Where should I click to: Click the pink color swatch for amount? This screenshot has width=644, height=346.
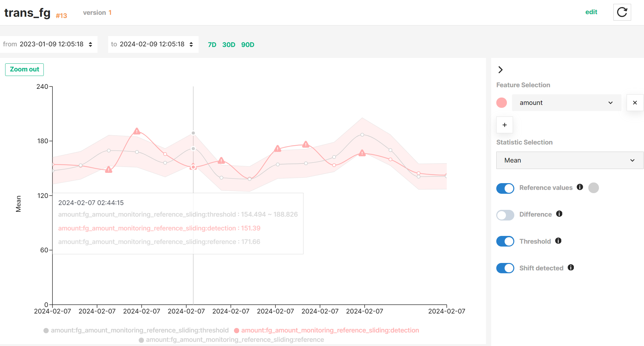click(x=501, y=102)
